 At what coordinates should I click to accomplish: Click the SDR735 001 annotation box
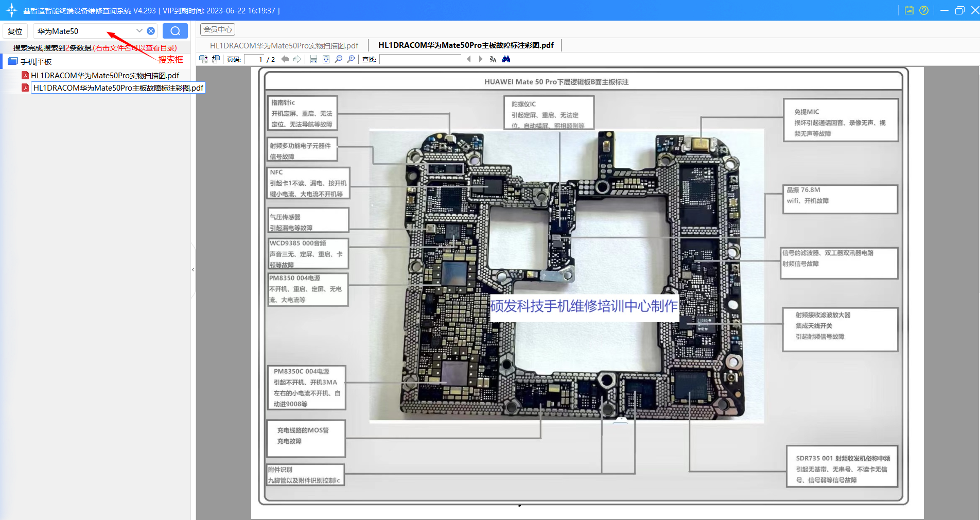[x=843, y=466]
